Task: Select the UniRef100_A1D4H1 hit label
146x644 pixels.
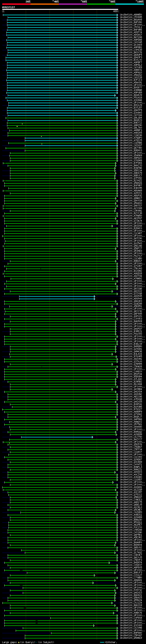Action: click(x=131, y=487)
